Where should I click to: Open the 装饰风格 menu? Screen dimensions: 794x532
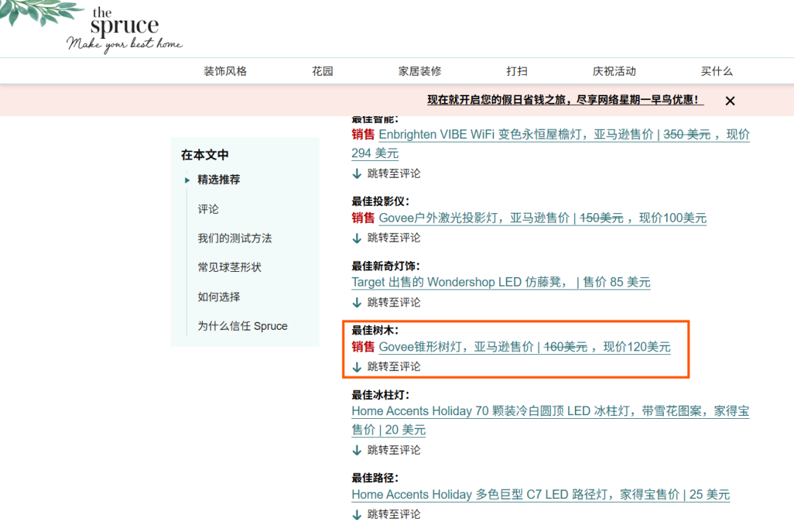tap(224, 71)
